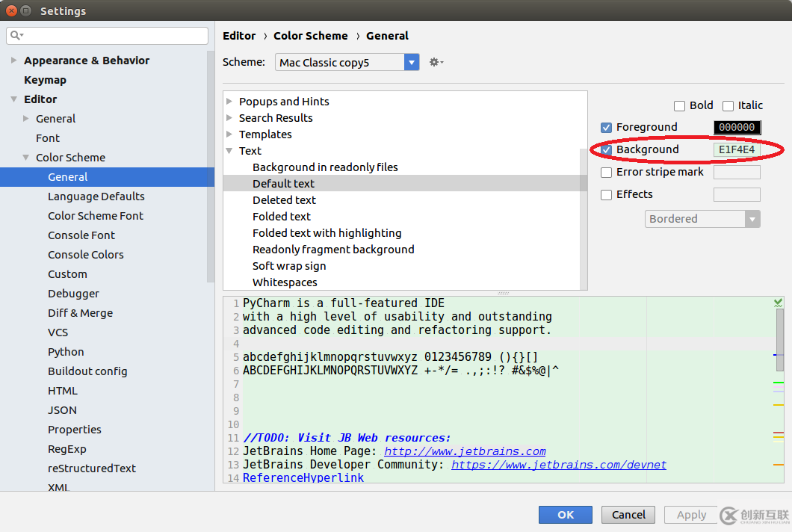
Task: Open the jetbrains.com home page link
Action: click(x=465, y=451)
